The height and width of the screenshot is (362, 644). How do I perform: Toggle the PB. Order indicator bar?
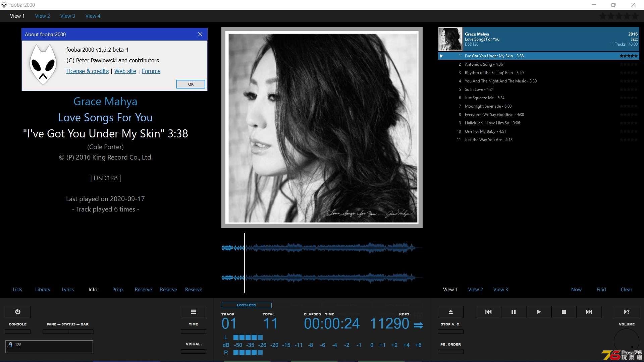point(451,352)
